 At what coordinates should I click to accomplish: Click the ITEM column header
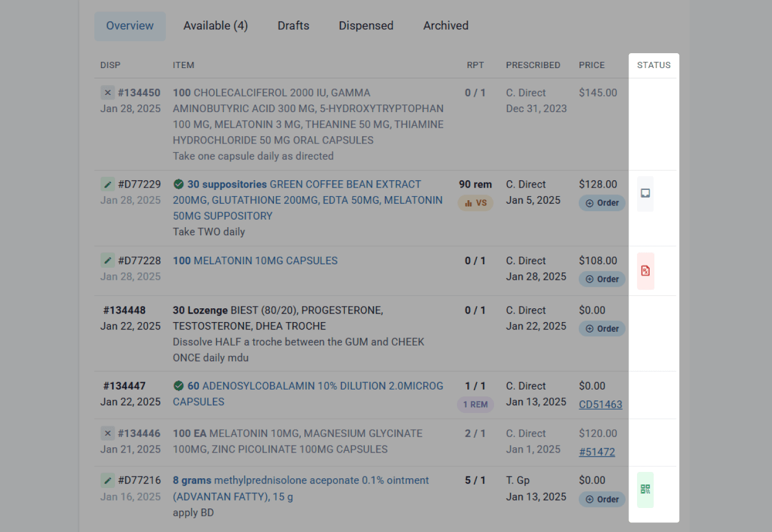coord(184,65)
